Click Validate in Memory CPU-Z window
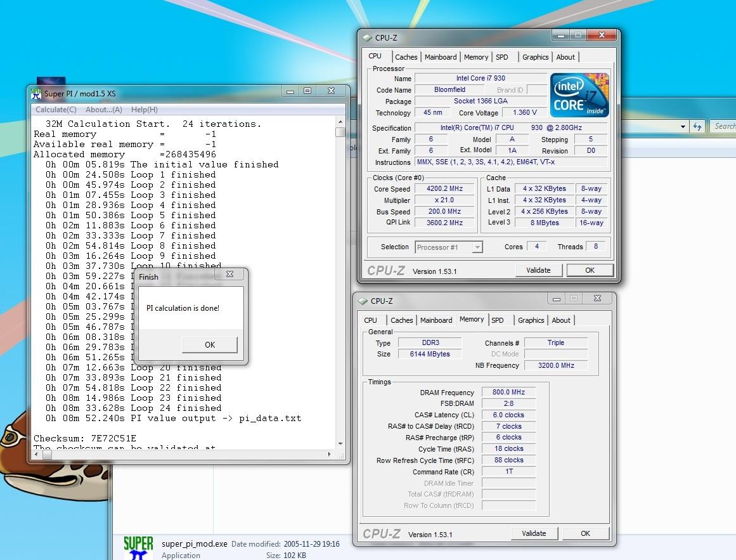Screen dimensions: 736x560 coord(534,533)
